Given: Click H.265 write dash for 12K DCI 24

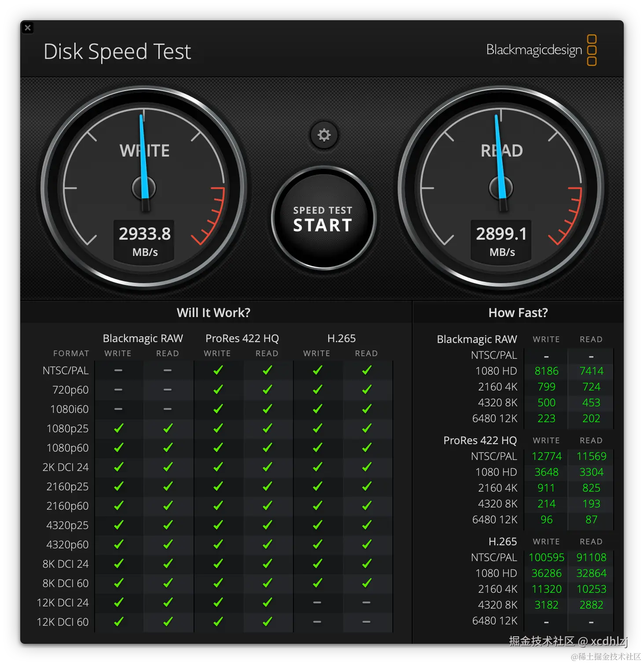Looking at the screenshot, I should pos(317,602).
